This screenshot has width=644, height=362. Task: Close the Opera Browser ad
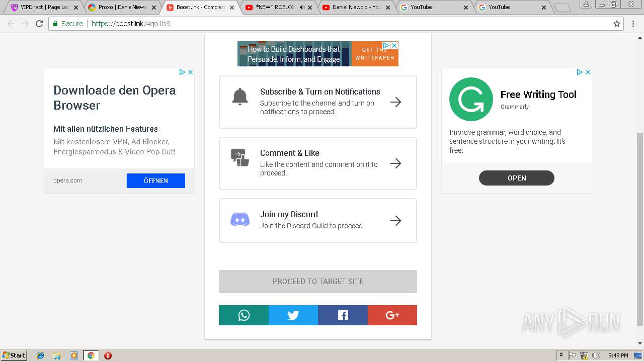[x=191, y=72]
